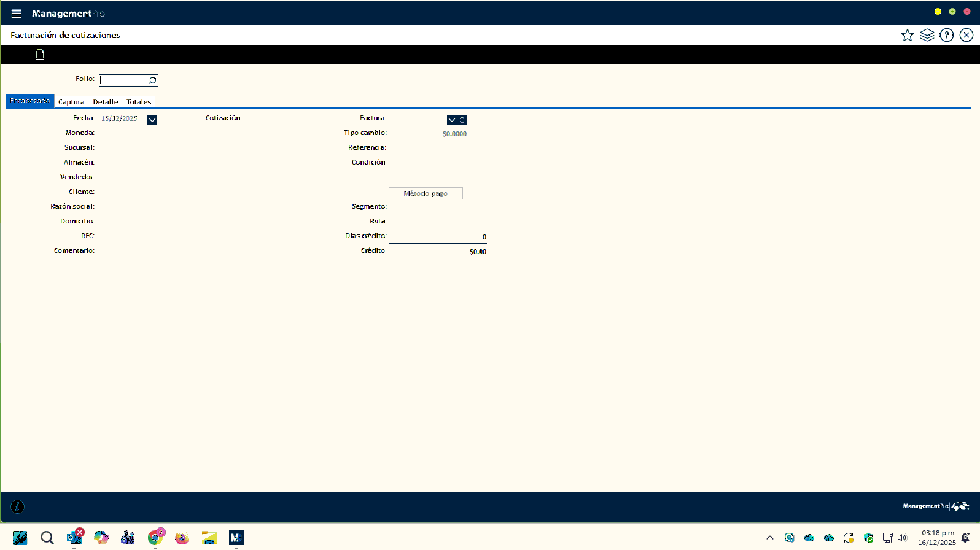980x550 pixels.
Task: Open help with the question mark icon
Action: pos(946,35)
